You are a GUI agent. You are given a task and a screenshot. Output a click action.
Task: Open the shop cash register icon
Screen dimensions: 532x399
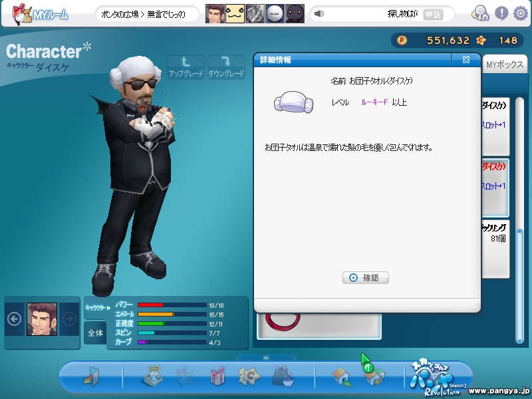click(x=152, y=376)
